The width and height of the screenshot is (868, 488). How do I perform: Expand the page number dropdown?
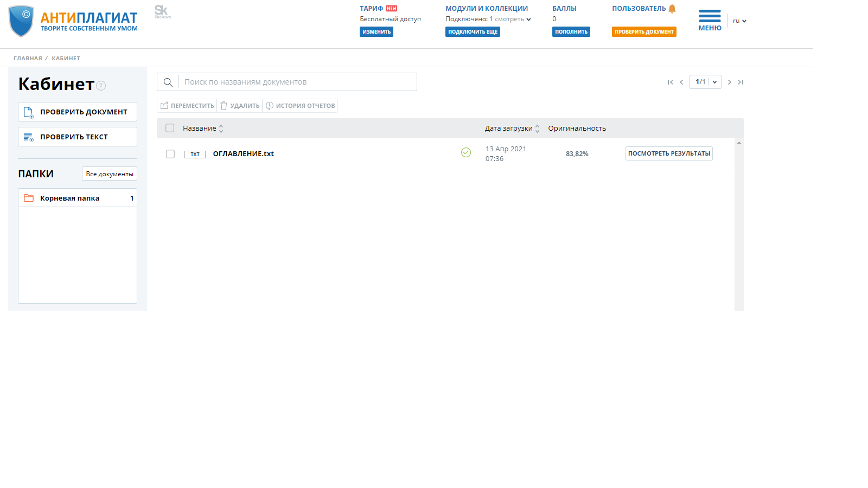pos(714,82)
